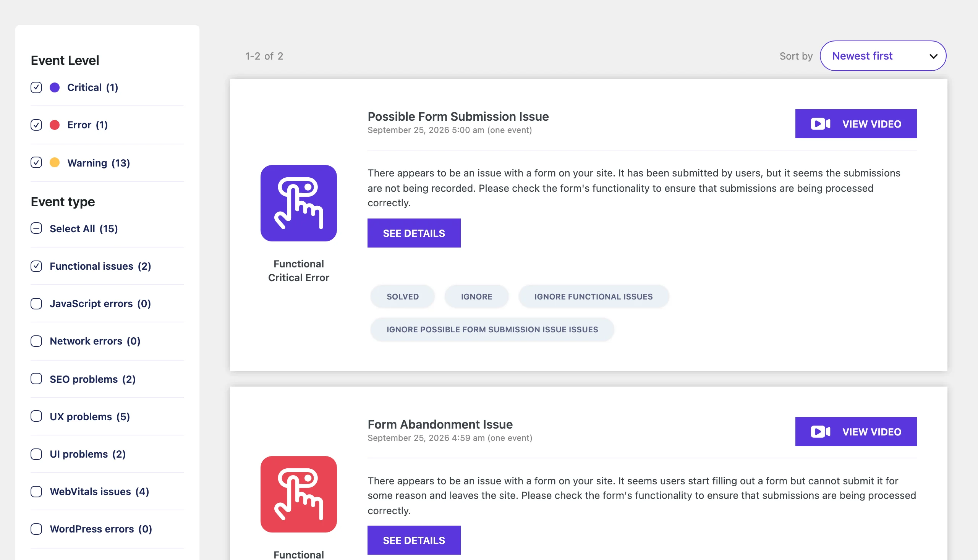Toggle the Select All event types checkbox
Viewport: 978px width, 560px height.
point(36,228)
